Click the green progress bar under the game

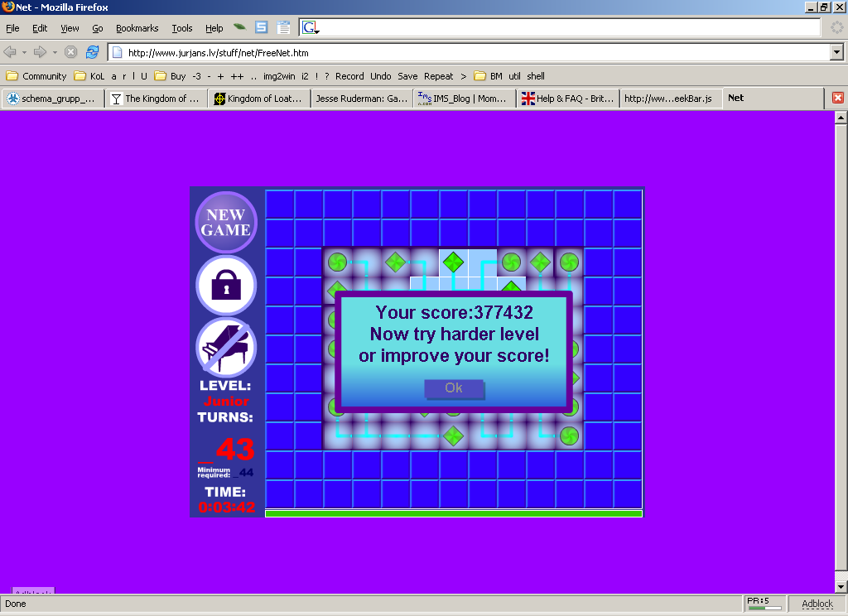pos(454,514)
